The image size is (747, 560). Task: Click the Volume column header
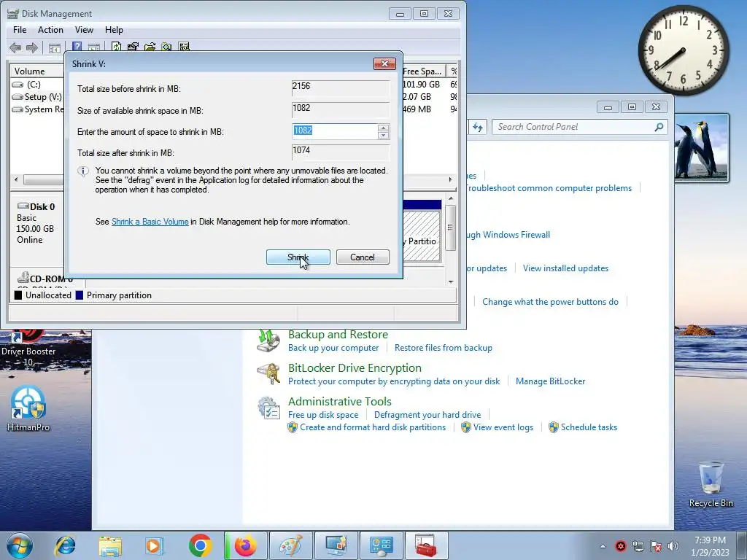(x=37, y=71)
